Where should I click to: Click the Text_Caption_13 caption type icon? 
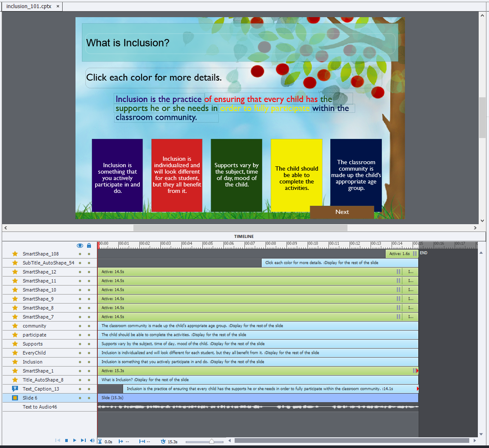click(15, 389)
